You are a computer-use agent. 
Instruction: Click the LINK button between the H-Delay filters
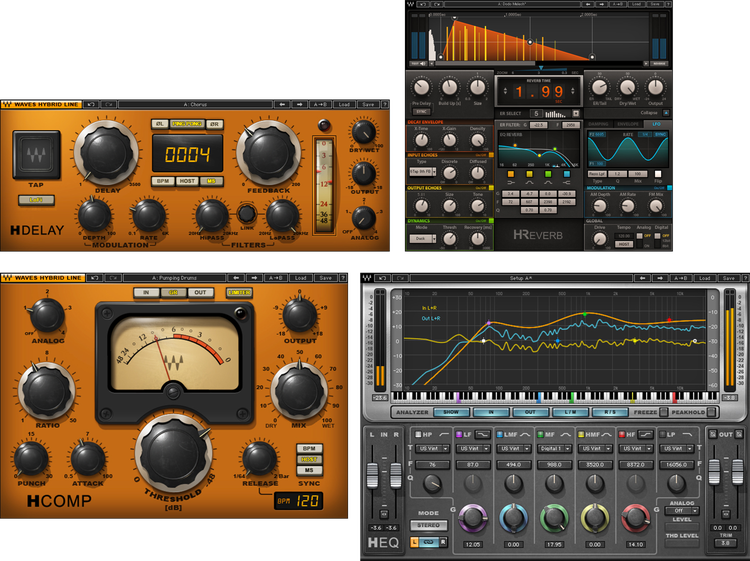coord(246,213)
